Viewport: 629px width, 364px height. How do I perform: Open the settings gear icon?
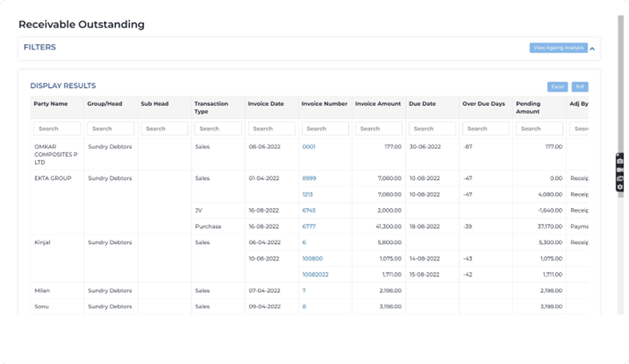[x=620, y=187]
